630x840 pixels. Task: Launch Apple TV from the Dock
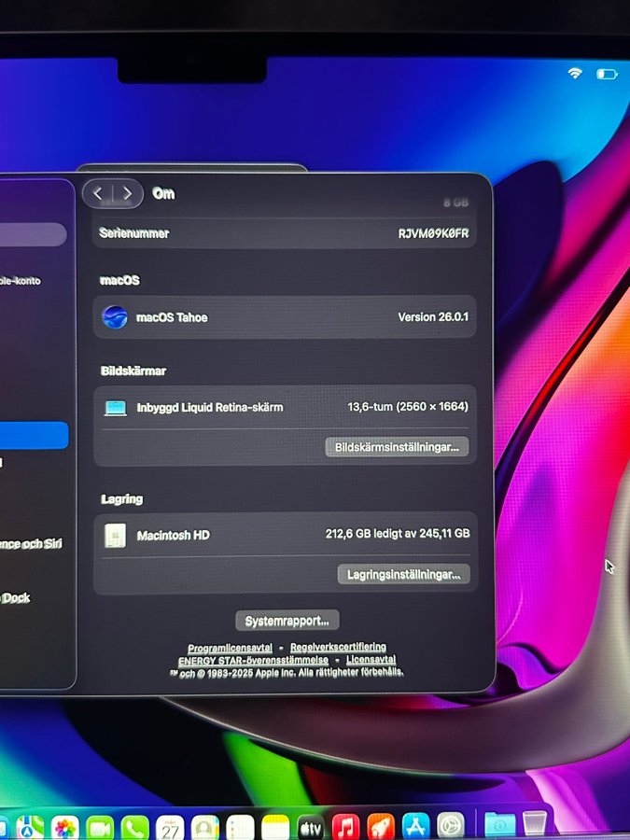311,826
